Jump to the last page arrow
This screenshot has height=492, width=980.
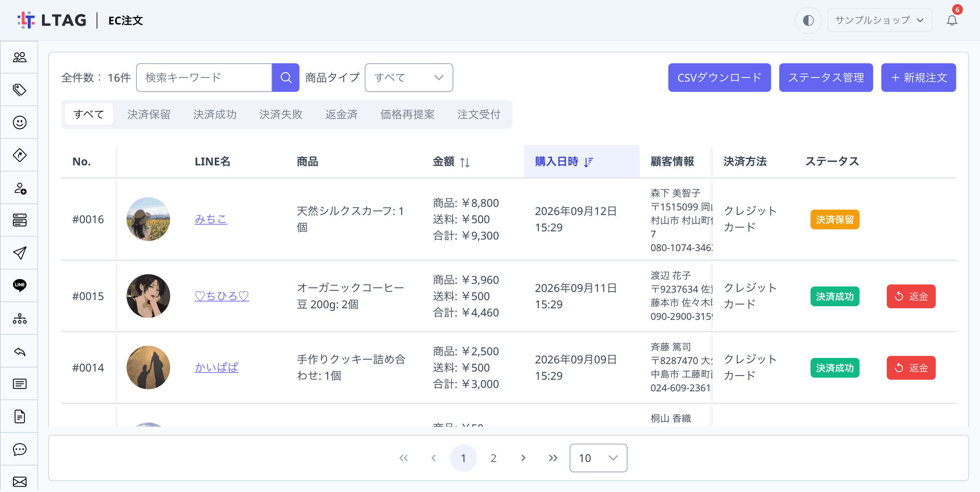pyautogui.click(x=553, y=458)
